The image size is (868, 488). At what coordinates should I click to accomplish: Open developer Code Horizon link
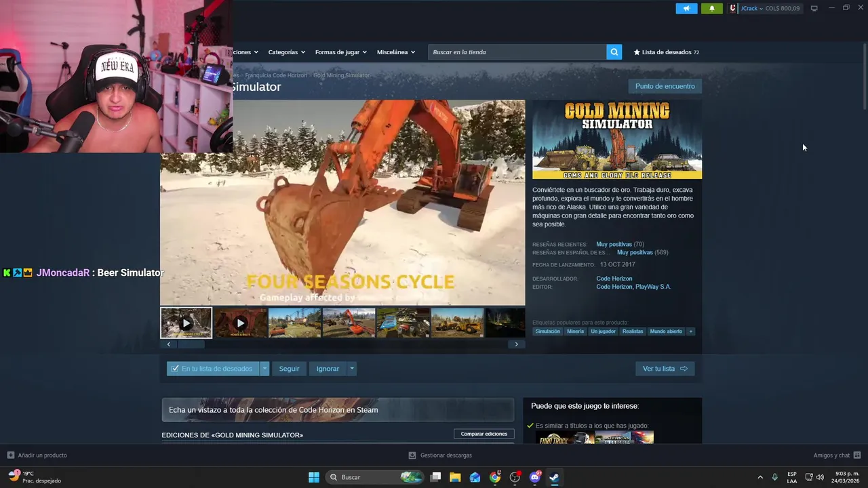pyautogui.click(x=614, y=279)
